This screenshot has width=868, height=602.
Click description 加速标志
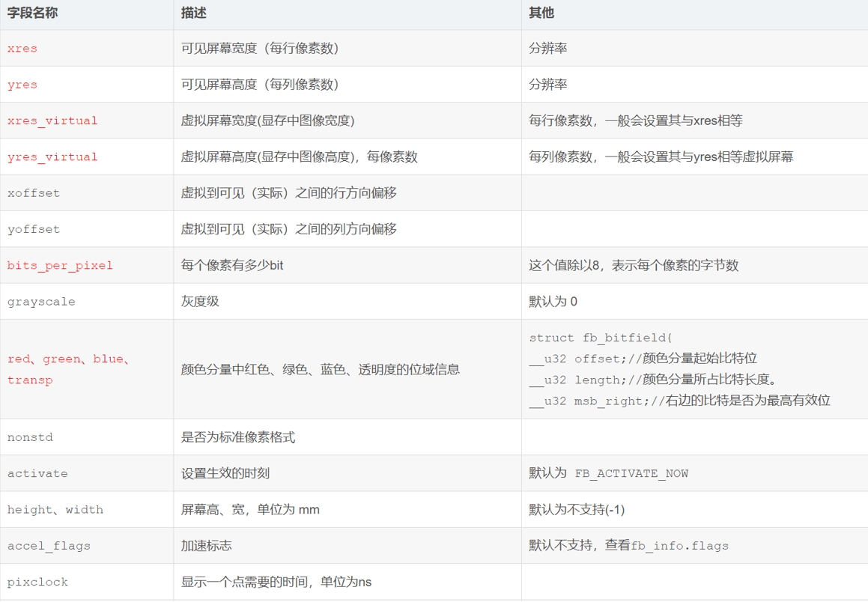coord(206,546)
